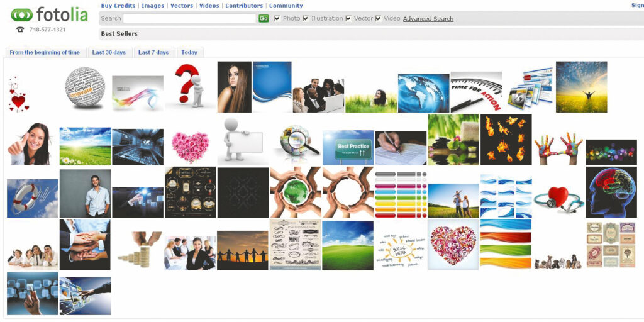Select the heart with stethoscope thumbnail
Image resolution: width=644 pixels, height=322 pixels.
pos(558,198)
